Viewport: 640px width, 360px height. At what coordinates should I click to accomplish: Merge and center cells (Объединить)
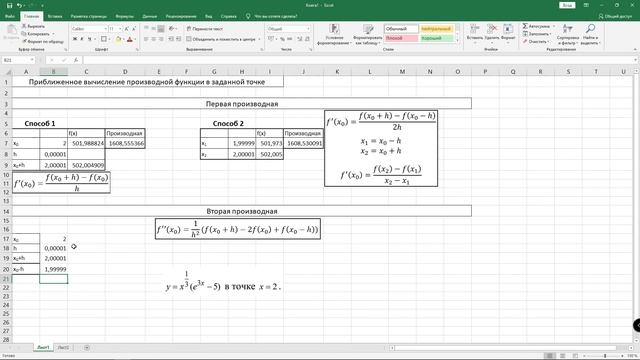(221, 39)
